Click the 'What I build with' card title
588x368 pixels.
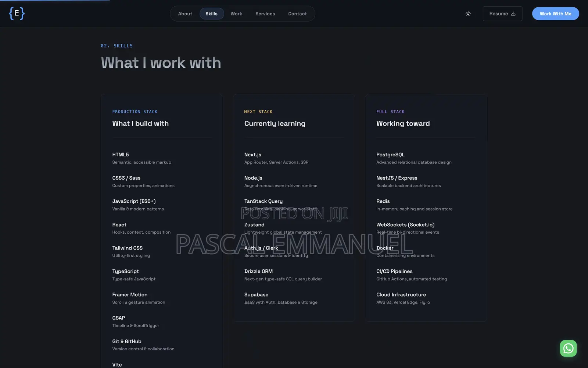click(x=140, y=123)
